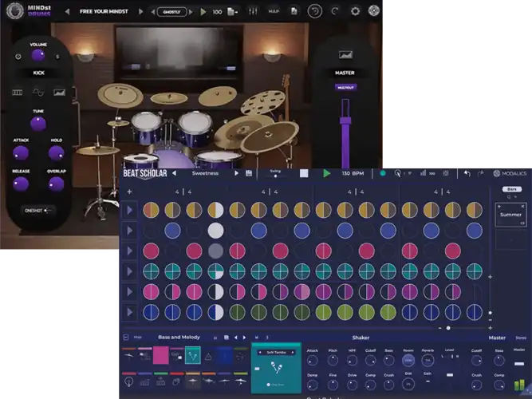Solo the Kick with the S button
Image resolution: width=532 pixels, height=399 pixels.
coord(57,57)
